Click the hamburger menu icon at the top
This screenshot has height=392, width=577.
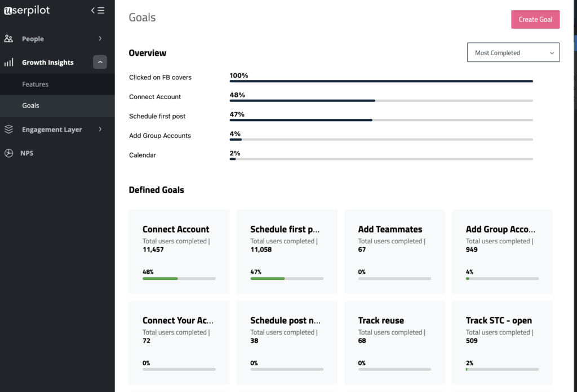[x=101, y=10]
